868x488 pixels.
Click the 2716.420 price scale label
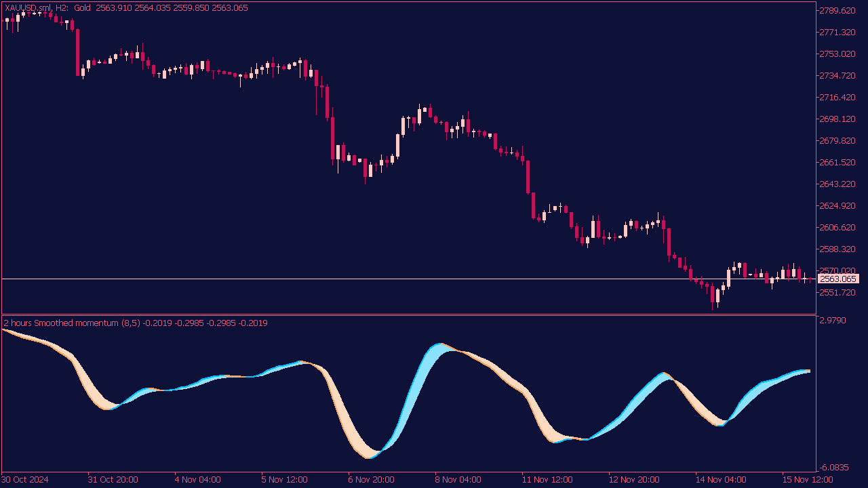click(x=837, y=98)
